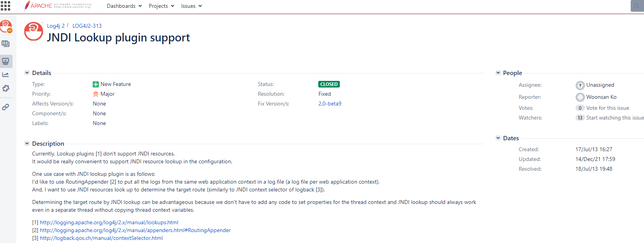Select the Issues sidebar icon
Viewport: 644px width, 243px height.
pyautogui.click(x=6, y=61)
